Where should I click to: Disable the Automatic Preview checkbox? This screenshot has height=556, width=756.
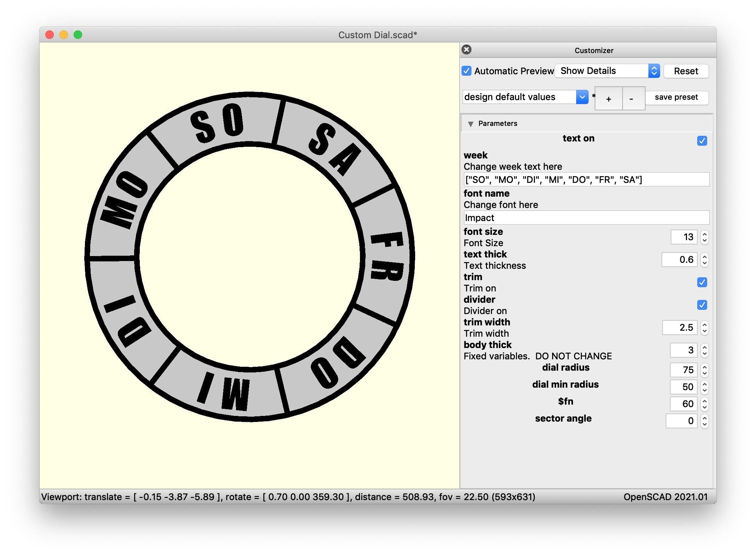pos(467,71)
